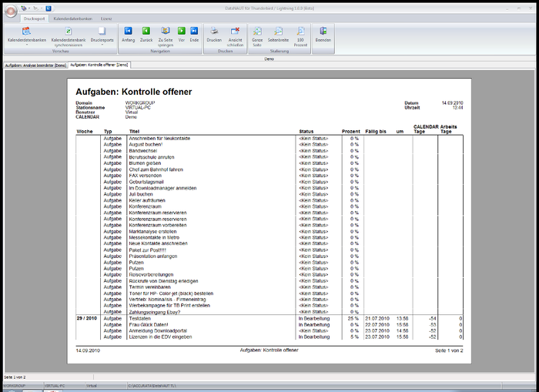
Task: Open Zu Seite springen
Action: pos(166,37)
